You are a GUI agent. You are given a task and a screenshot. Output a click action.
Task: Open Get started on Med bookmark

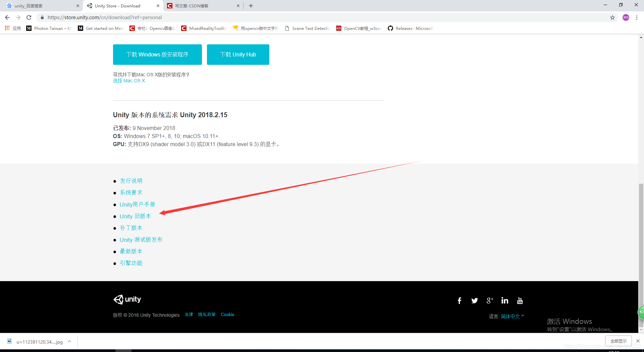(101, 28)
